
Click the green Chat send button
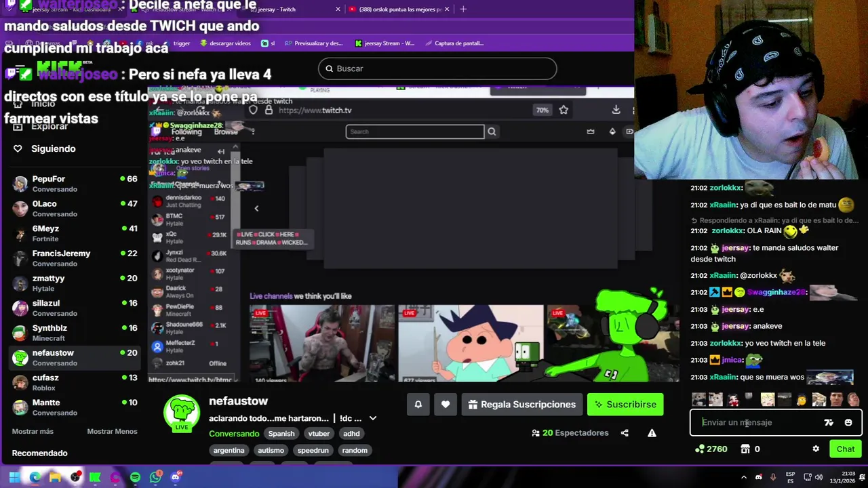point(846,449)
